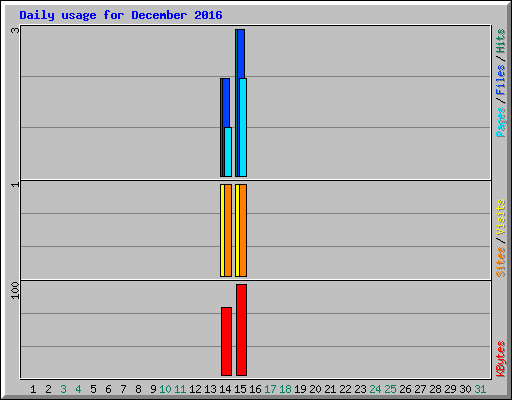
Task: Click the Files legend label
Action: [500, 79]
